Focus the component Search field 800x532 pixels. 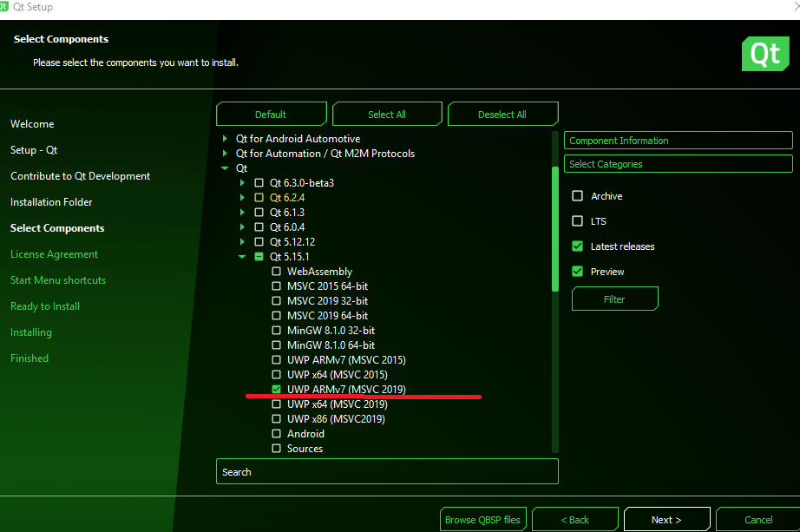(x=387, y=471)
